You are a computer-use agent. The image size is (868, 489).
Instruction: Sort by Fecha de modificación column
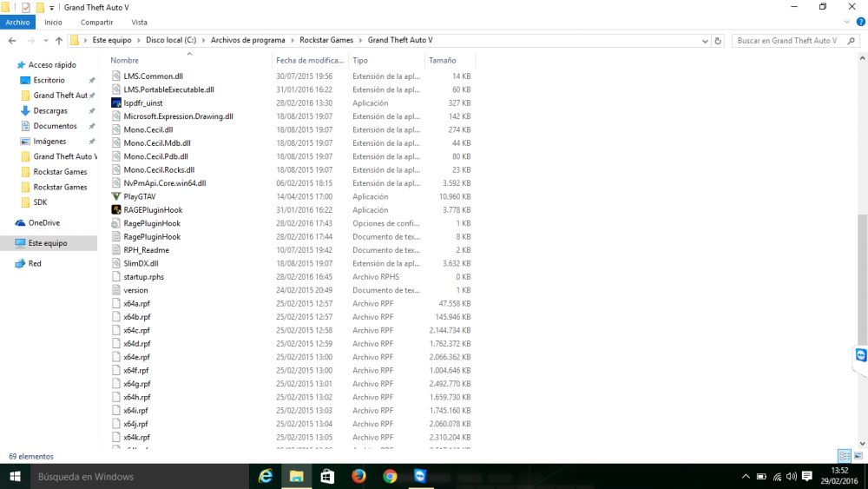310,60
